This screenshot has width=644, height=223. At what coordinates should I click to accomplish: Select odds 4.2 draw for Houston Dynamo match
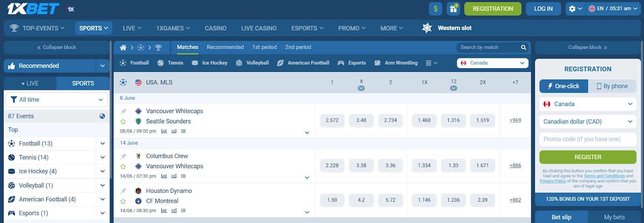(x=361, y=200)
